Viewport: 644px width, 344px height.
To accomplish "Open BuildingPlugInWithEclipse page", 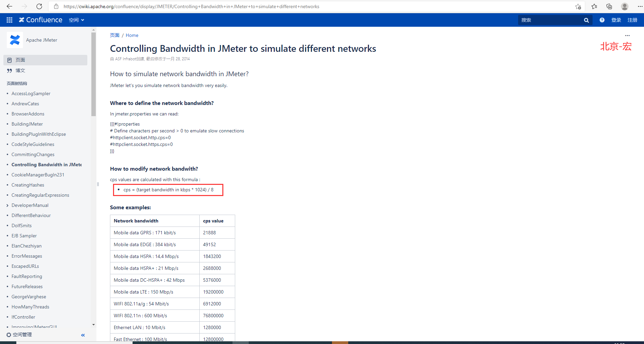I will click(39, 134).
